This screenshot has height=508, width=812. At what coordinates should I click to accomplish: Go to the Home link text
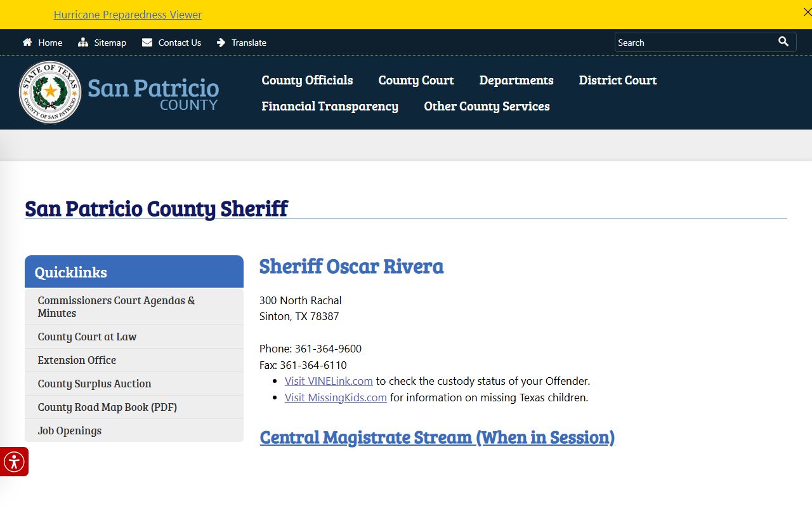[50, 43]
